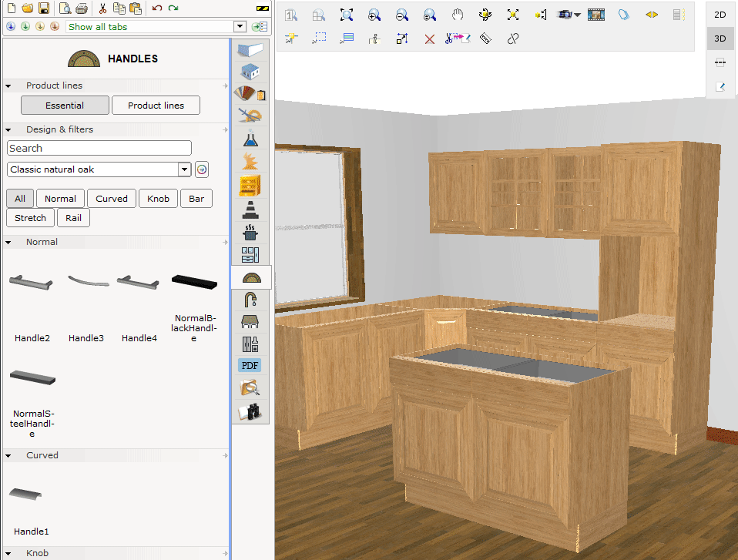738x560 pixels.
Task: Click the green arrow panel list button
Action: 260,27
